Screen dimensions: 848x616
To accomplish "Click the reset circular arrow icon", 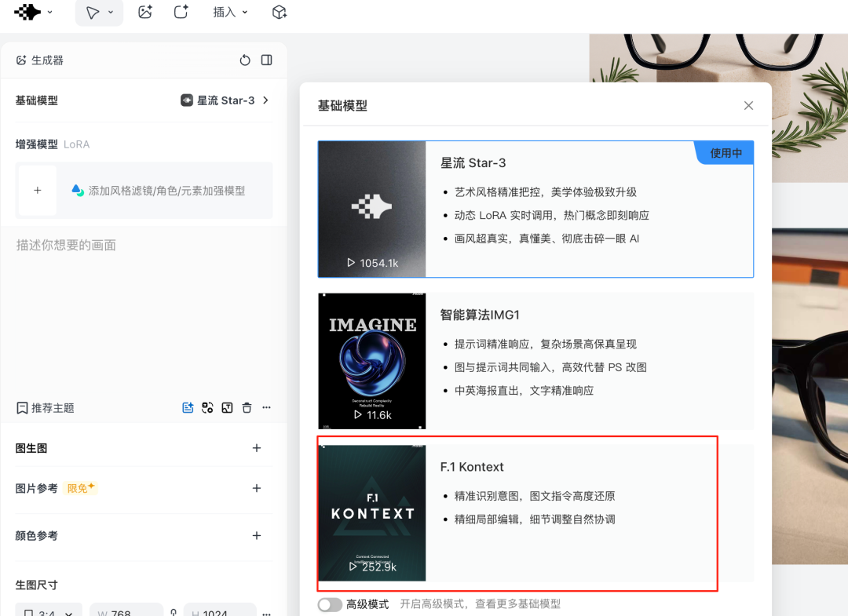I will (245, 60).
